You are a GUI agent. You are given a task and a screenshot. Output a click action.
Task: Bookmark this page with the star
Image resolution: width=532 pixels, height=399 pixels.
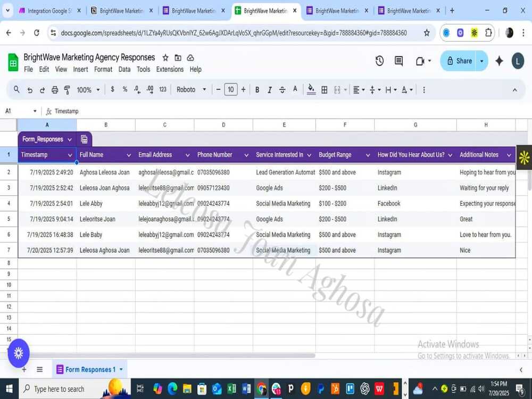pyautogui.click(x=427, y=33)
